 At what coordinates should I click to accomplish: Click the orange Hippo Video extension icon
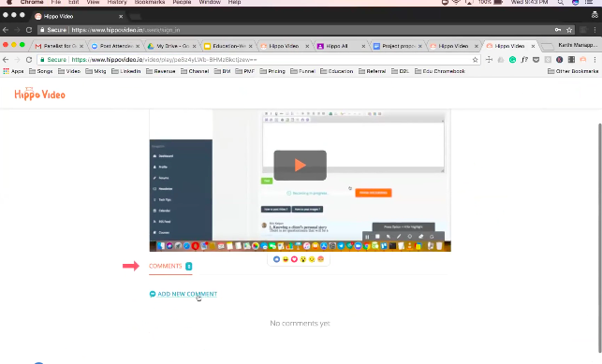pyautogui.click(x=583, y=60)
